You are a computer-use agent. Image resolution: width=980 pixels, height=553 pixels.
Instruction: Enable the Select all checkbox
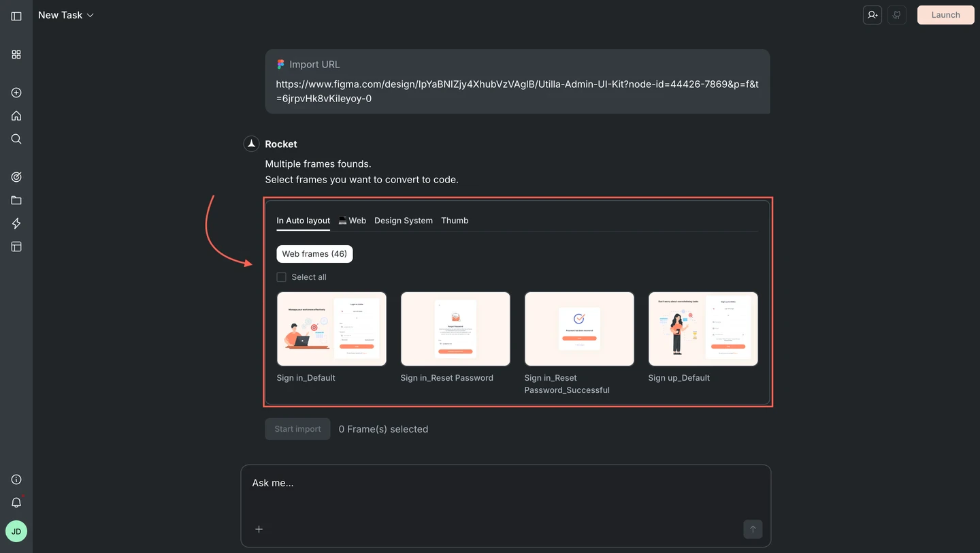(281, 276)
